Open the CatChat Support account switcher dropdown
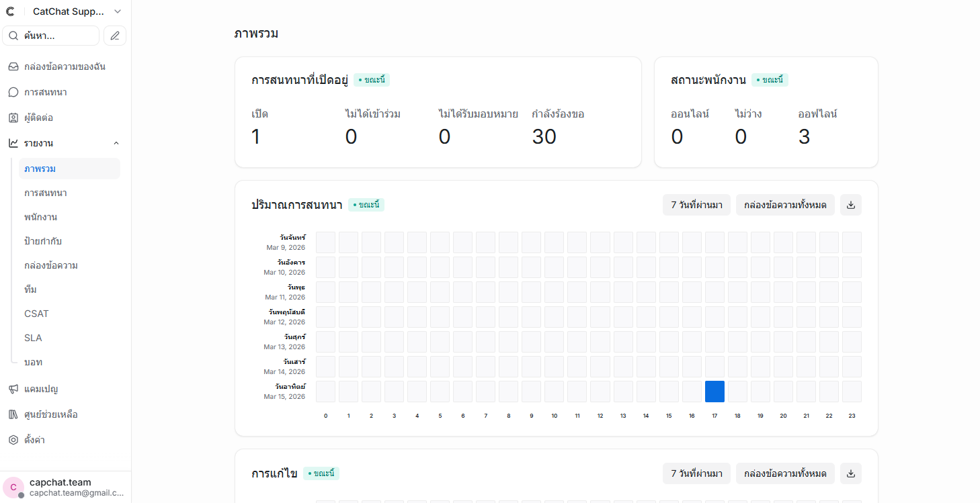 [x=118, y=11]
